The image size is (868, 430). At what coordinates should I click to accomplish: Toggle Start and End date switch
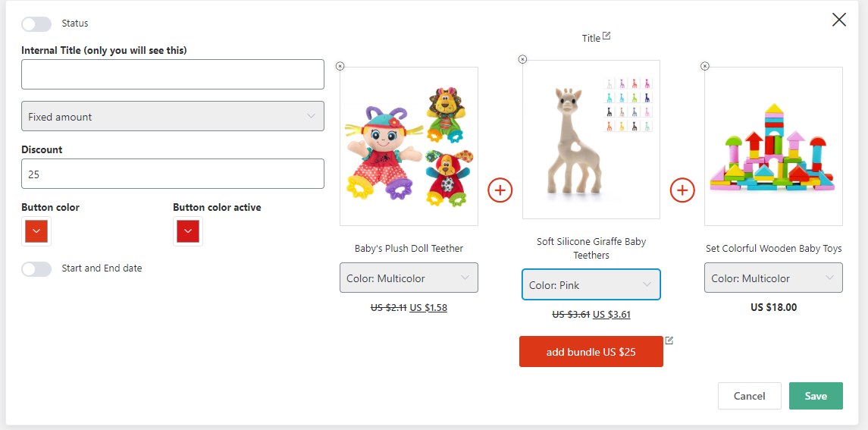coord(36,268)
